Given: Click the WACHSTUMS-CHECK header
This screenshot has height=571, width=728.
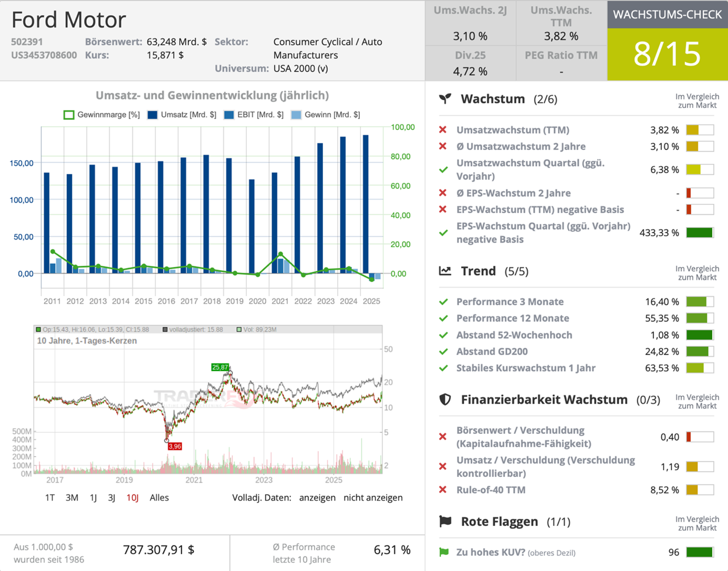Looking at the screenshot, I should click(668, 14).
